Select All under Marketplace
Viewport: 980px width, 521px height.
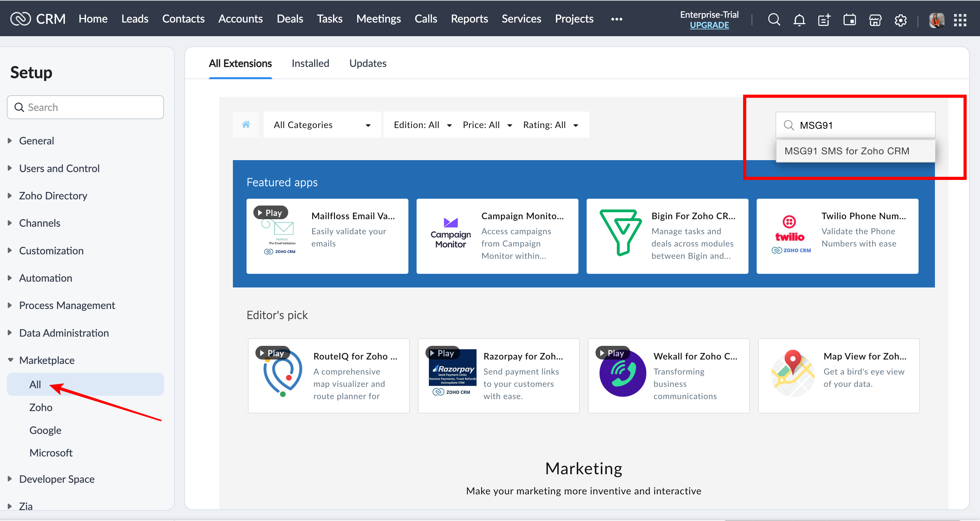pos(85,384)
